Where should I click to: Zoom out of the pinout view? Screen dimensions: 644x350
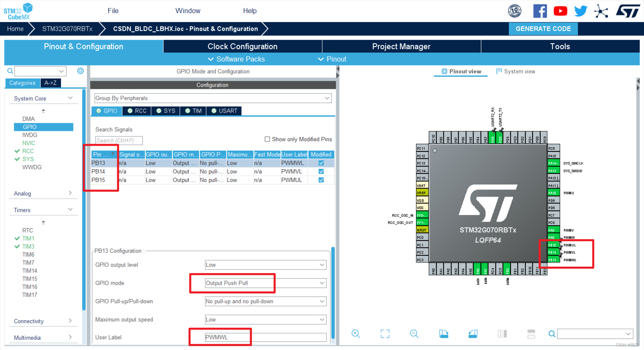(414, 334)
